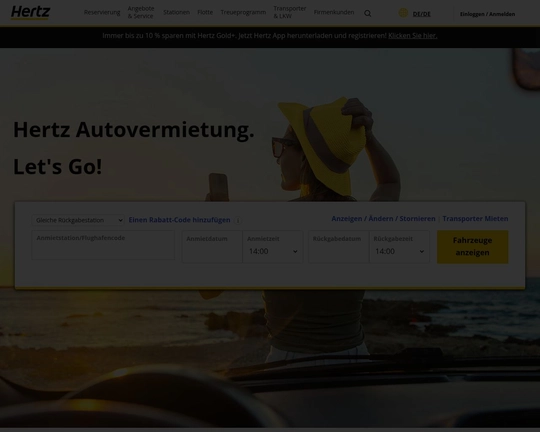Go to Transporter & LKW
The height and width of the screenshot is (432, 540).
click(x=290, y=12)
